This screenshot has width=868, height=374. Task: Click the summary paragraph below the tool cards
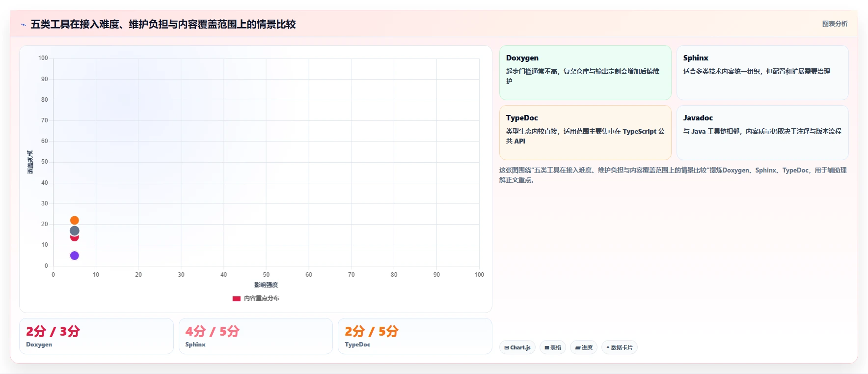pos(673,175)
